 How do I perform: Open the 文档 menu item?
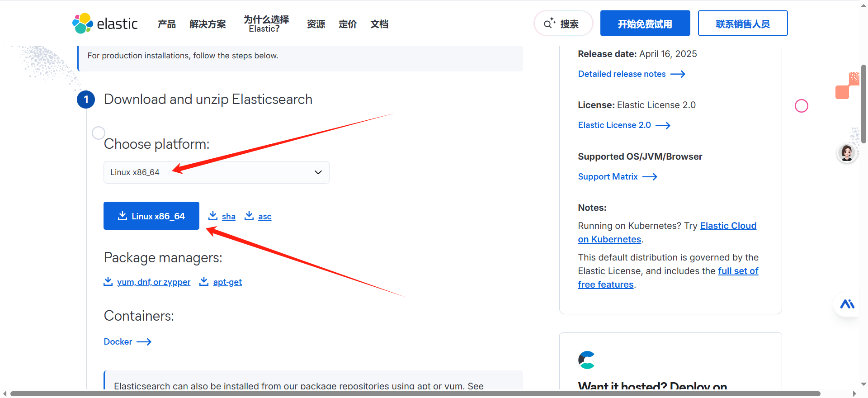(379, 24)
